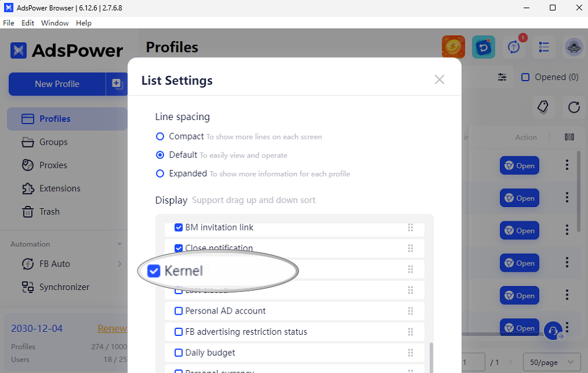Image resolution: width=588 pixels, height=373 pixels.
Task: Toggle the Opened (0) checkbox
Action: (525, 77)
